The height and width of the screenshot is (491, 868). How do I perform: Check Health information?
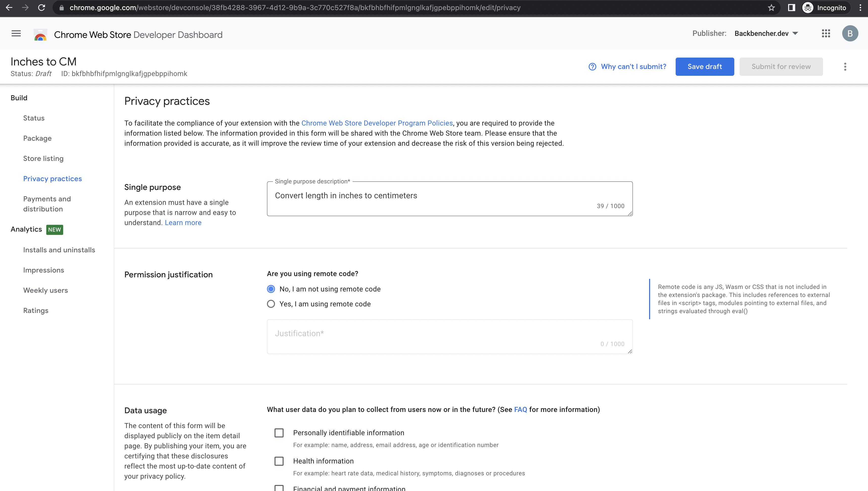[279, 461]
